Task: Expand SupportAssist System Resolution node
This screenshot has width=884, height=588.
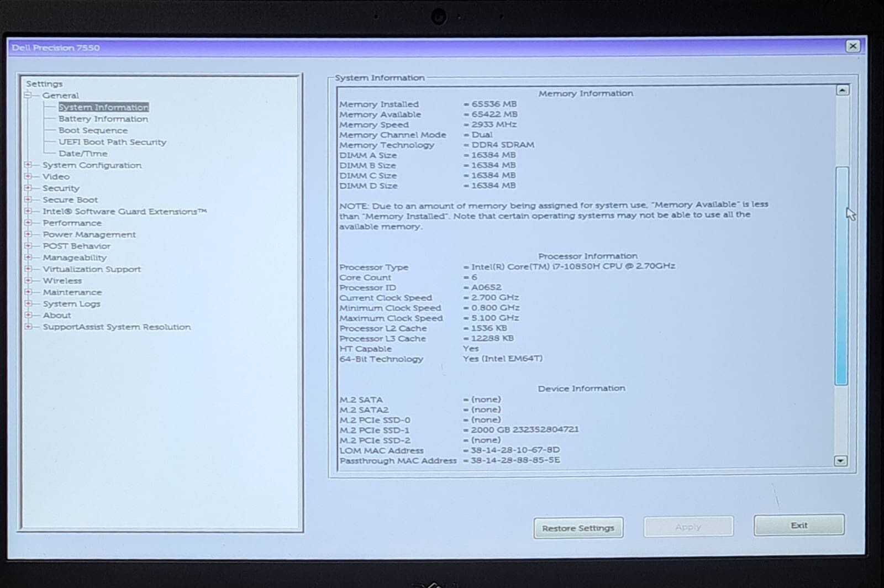Action: tap(28, 327)
